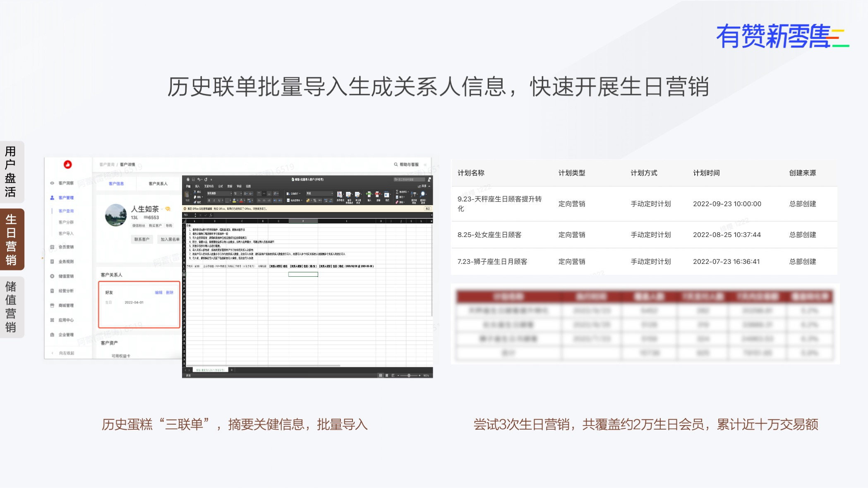The height and width of the screenshot is (488, 868).
Task: Open 应用中心 in the sidebar
Action: (x=62, y=320)
